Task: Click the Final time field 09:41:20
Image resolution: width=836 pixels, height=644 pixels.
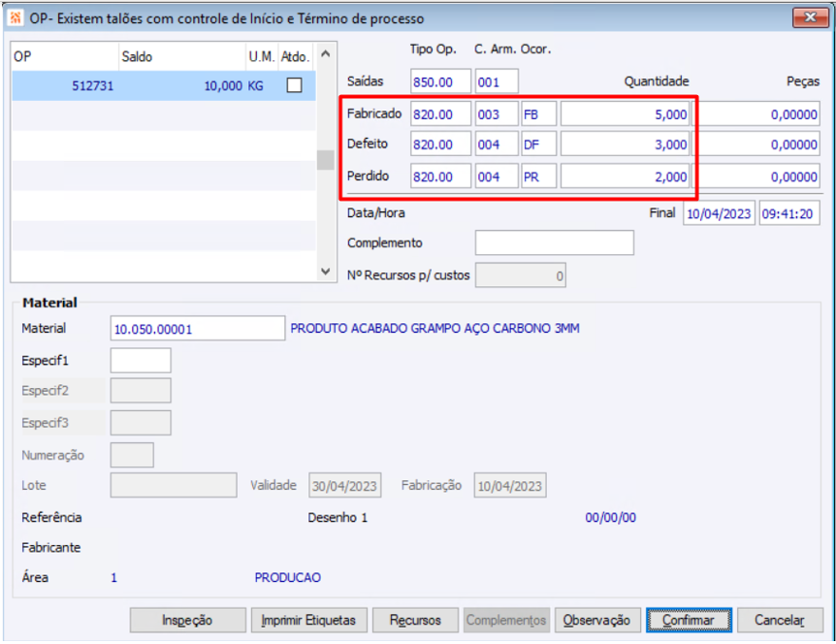Action: pyautogui.click(x=789, y=213)
